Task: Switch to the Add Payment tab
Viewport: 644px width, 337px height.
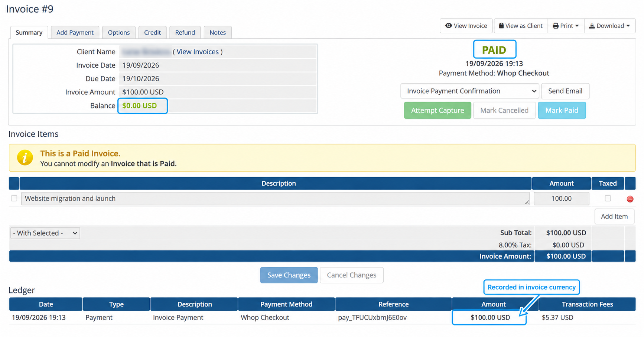Action: click(75, 32)
